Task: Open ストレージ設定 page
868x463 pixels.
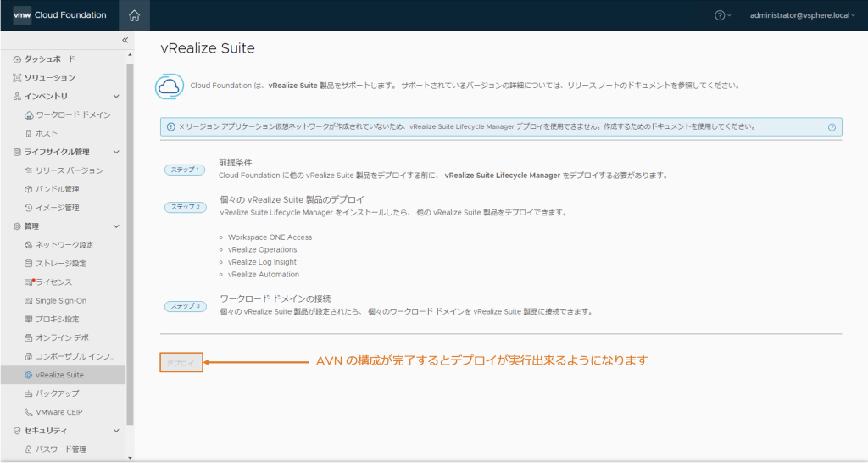Action: [x=61, y=264]
